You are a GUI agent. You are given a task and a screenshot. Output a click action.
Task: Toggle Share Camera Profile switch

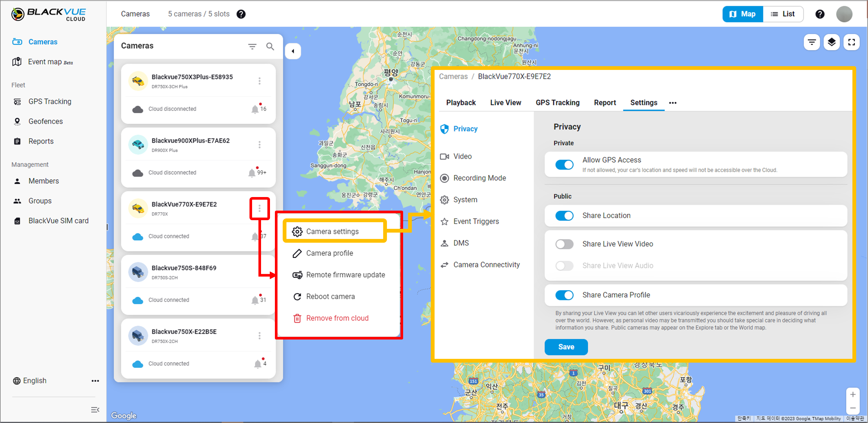[x=565, y=295]
